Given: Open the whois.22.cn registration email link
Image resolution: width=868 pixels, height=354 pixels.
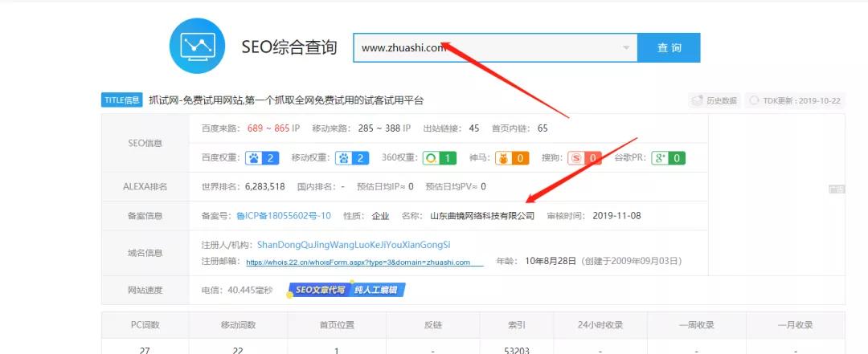Looking at the screenshot, I should tap(358, 262).
